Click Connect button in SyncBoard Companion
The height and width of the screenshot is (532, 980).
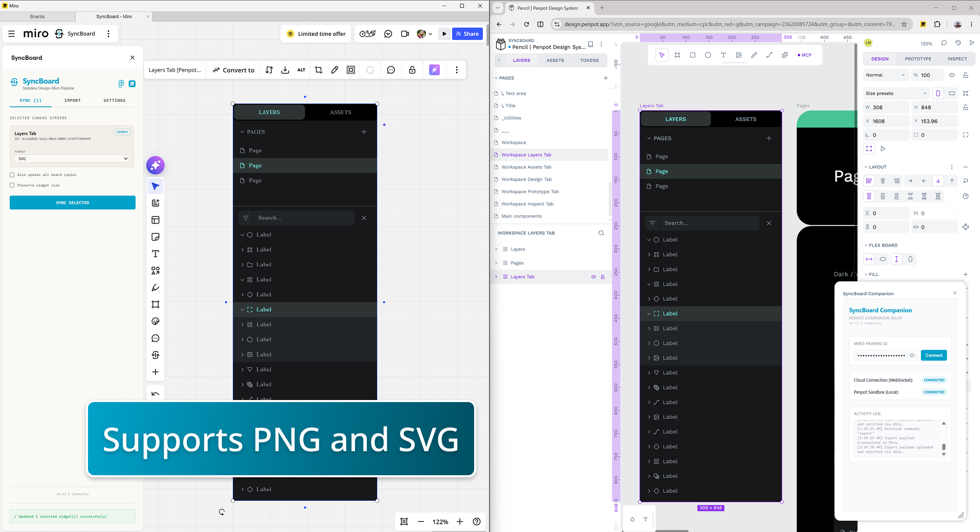[934, 356]
